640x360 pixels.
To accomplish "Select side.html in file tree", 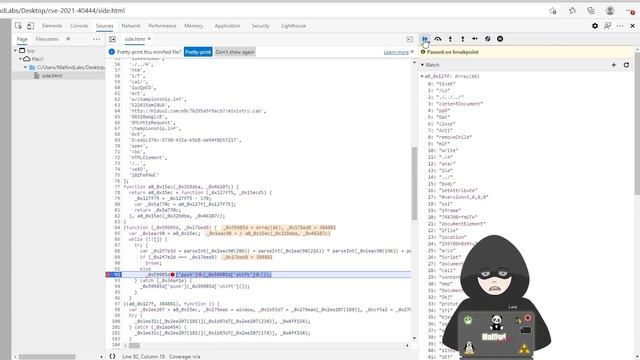I will click(52, 76).
